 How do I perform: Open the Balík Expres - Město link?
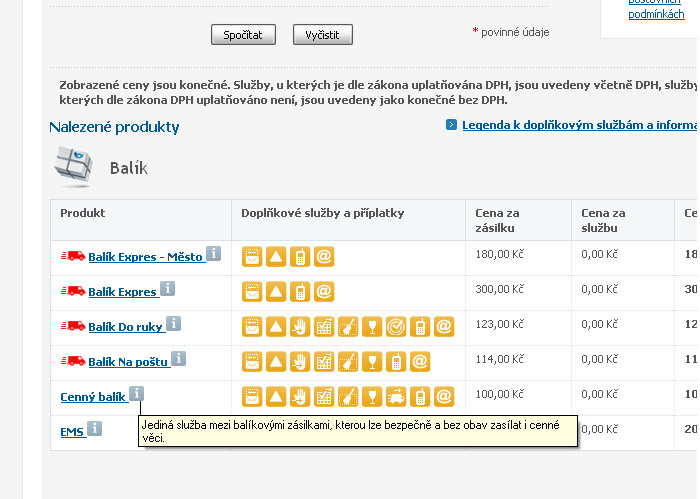point(145,258)
